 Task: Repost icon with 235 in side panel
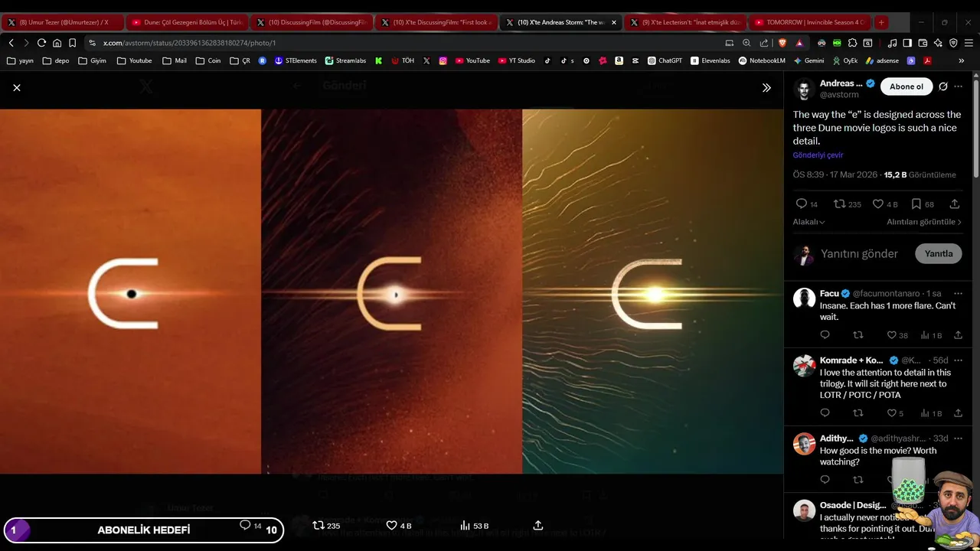pos(839,204)
